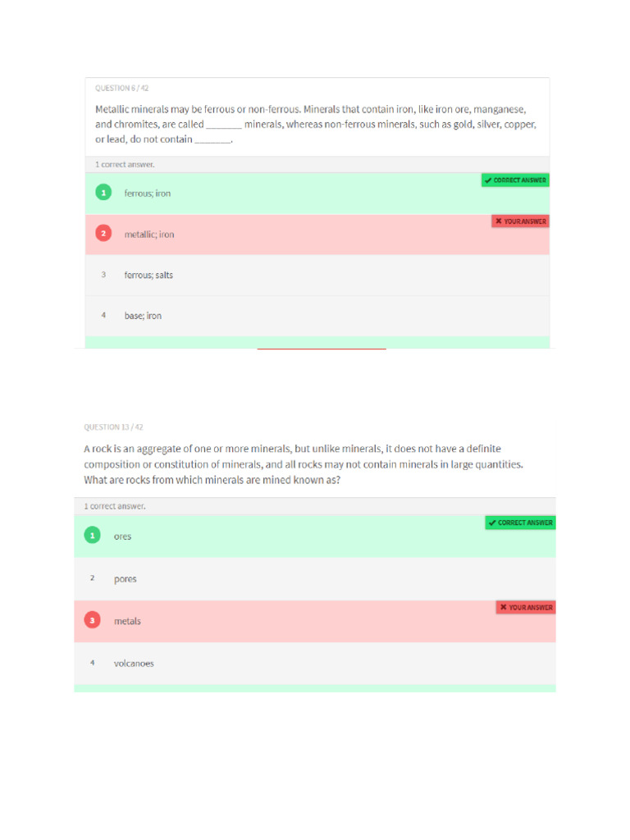Click the red number 2 circle beside "metallic; iron"
Image resolution: width=630 pixels, height=840 pixels.
(103, 234)
